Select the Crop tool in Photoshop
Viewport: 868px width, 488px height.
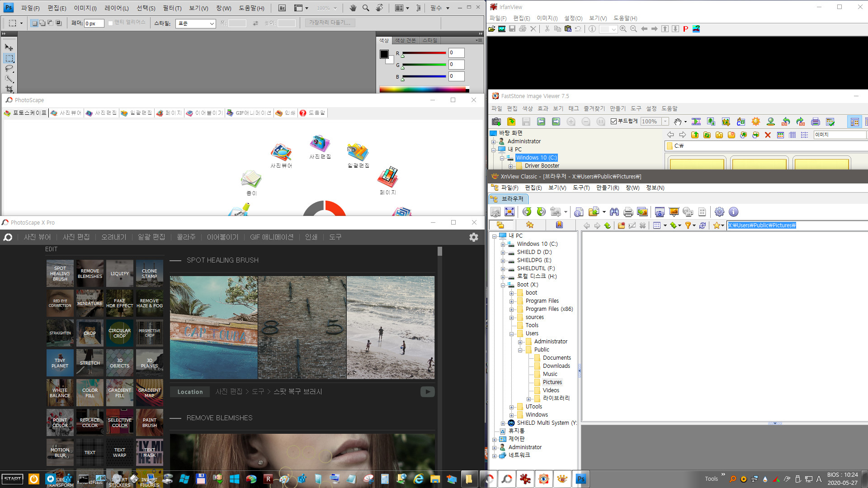(x=9, y=89)
